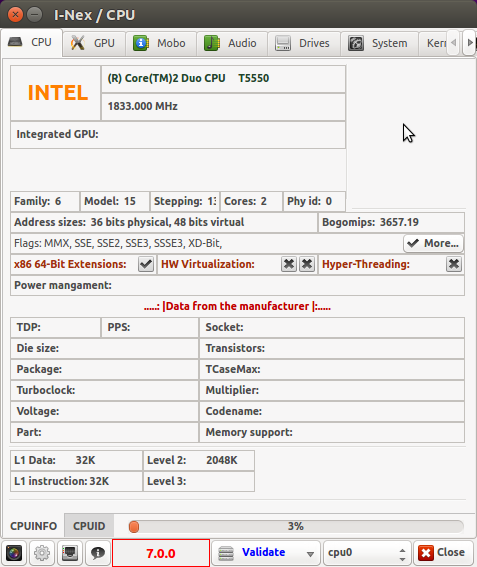Click the 'Stepping:' field
The height and width of the screenshot is (567, 477).
185,201
